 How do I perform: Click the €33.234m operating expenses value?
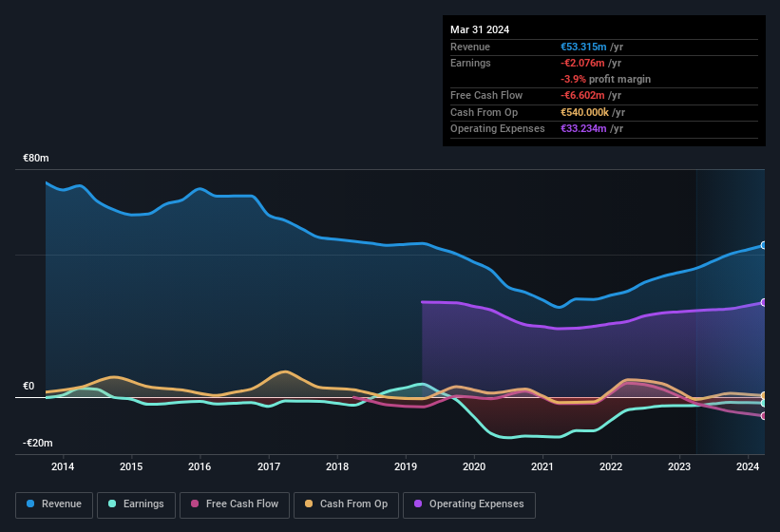pyautogui.click(x=583, y=128)
